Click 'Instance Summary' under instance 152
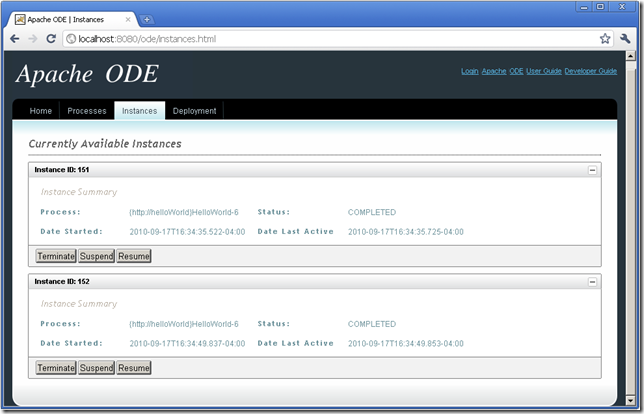Image resolution: width=644 pixels, height=414 pixels. click(79, 304)
